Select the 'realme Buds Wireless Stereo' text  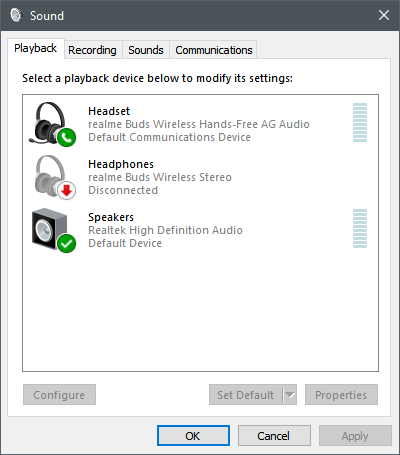(x=160, y=177)
